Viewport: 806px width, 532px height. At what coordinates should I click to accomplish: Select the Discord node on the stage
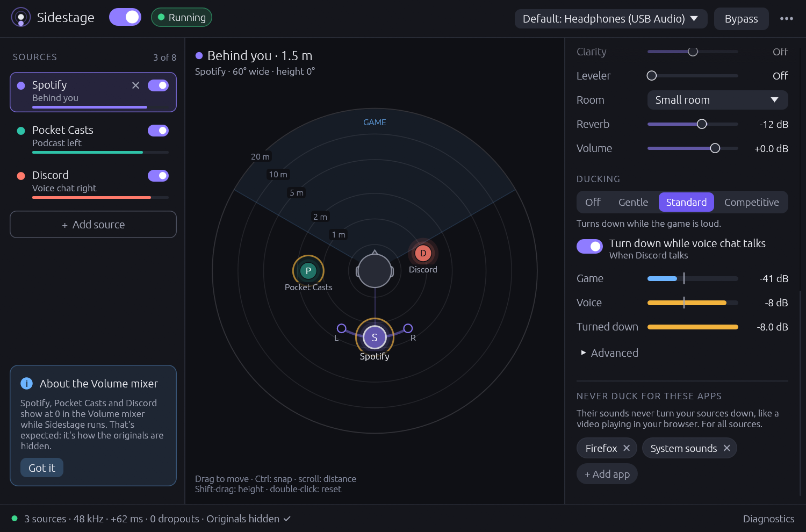tap(423, 253)
